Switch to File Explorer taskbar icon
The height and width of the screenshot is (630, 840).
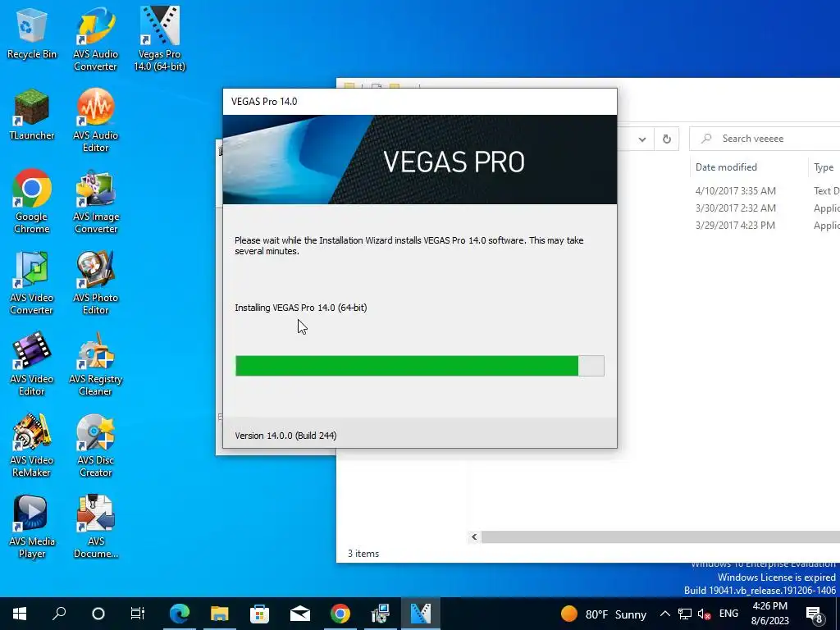[x=219, y=614]
